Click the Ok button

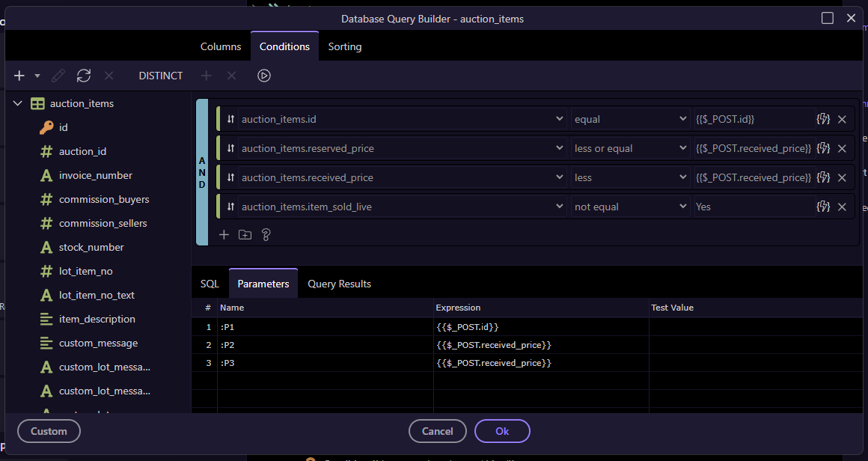coord(502,431)
